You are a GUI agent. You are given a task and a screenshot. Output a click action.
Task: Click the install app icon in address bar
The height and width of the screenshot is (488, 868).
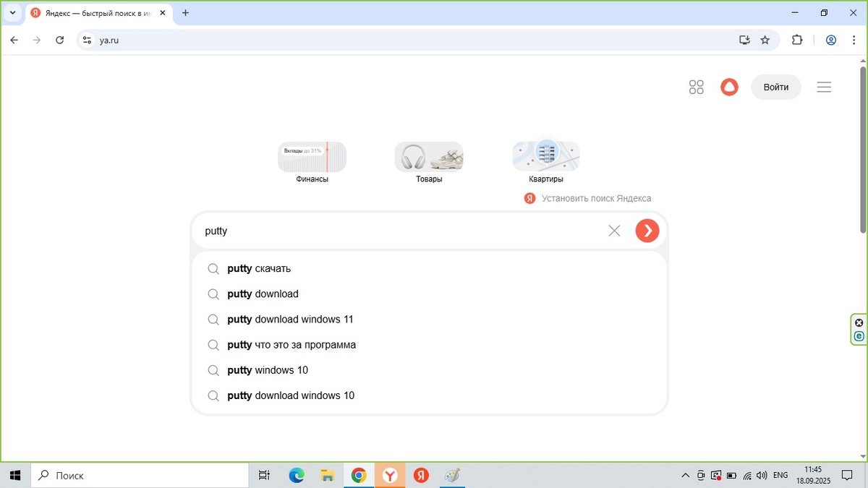click(744, 40)
